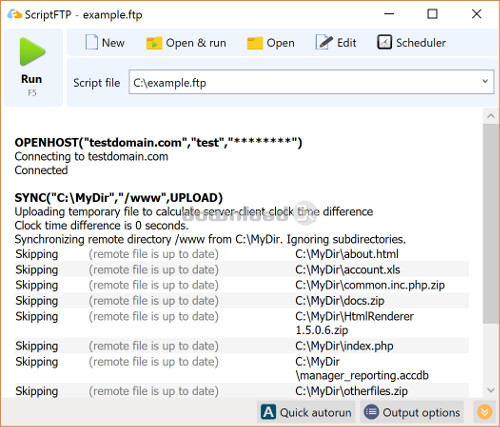The width and height of the screenshot is (500, 427).
Task: Click the Edit pencil icon
Action: tap(324, 42)
